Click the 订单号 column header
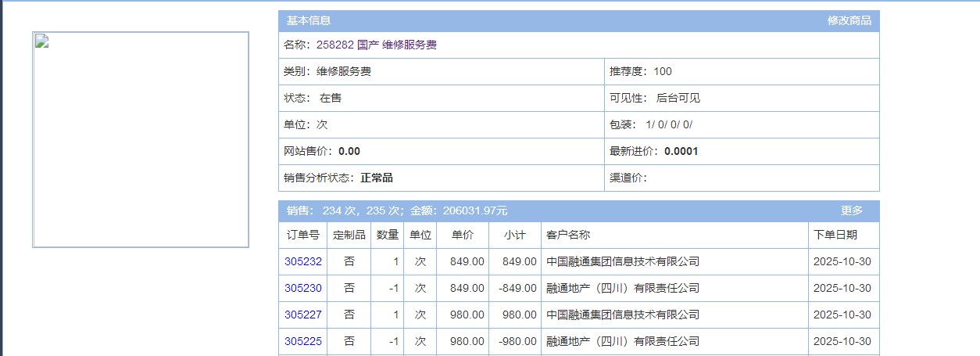 click(x=302, y=235)
